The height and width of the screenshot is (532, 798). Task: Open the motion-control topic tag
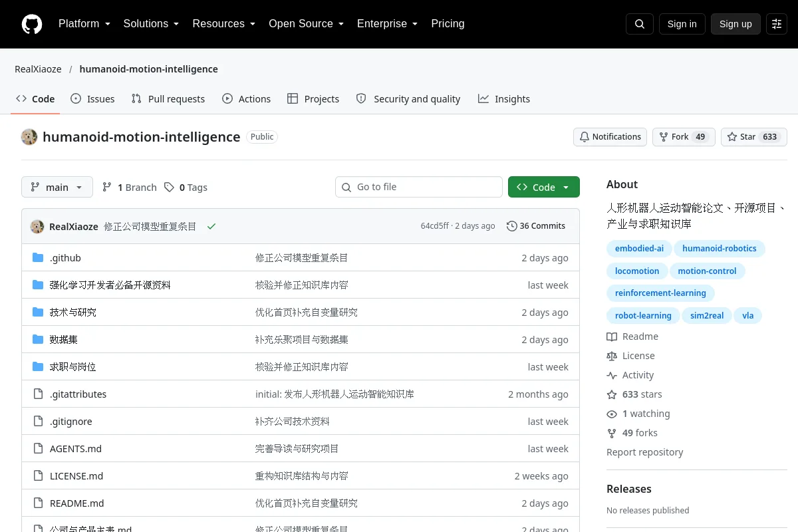[707, 271]
